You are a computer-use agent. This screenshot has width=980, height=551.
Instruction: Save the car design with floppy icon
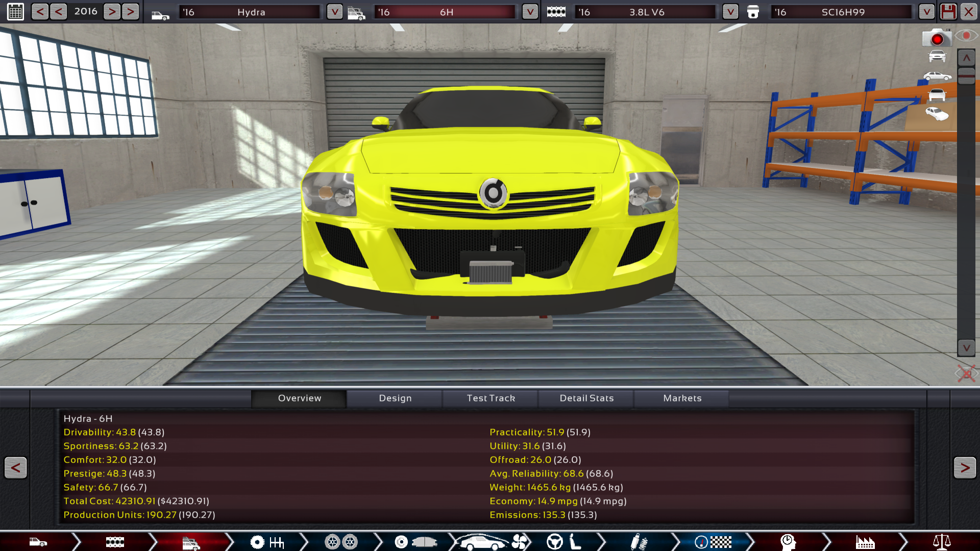click(948, 12)
